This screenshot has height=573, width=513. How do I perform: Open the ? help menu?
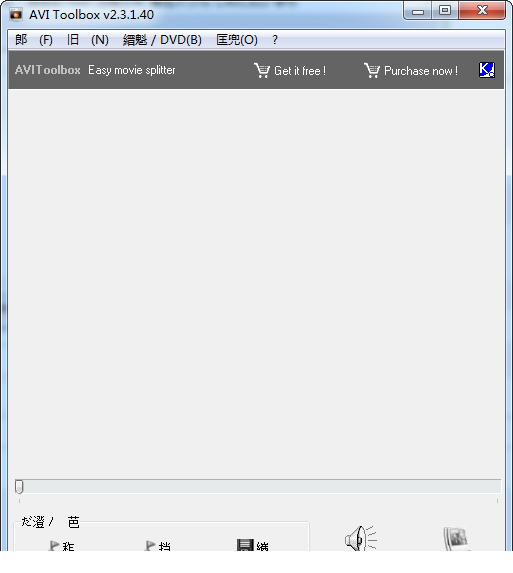click(x=275, y=39)
